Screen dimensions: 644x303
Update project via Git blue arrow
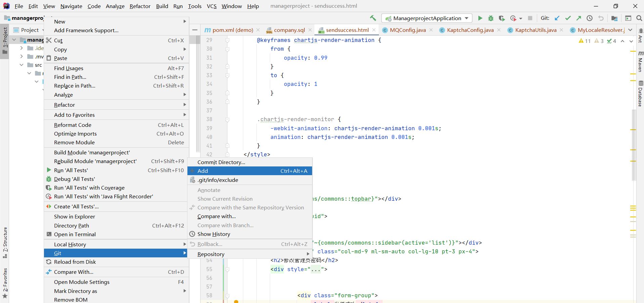click(557, 18)
